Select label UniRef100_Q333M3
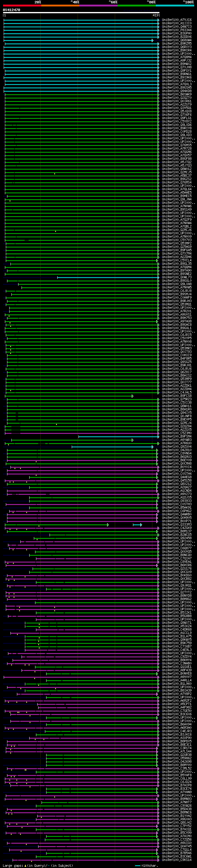Image resolution: width=197 pixels, height=868 pixels. (177, 525)
